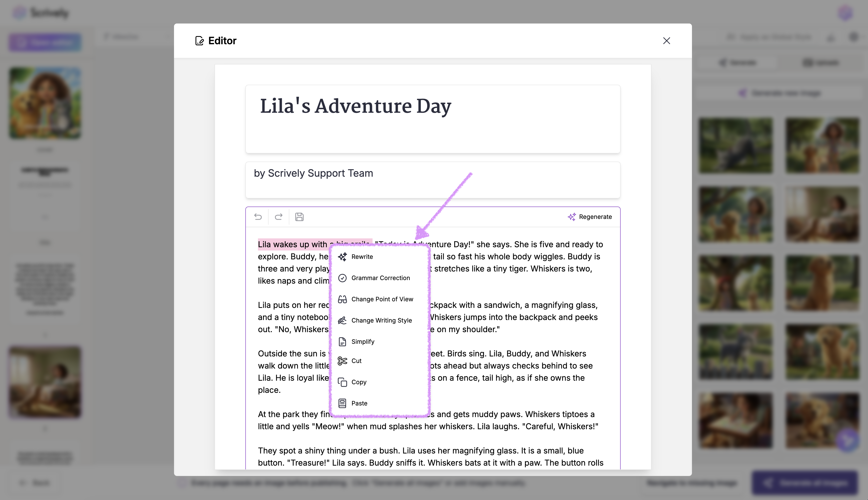The width and height of the screenshot is (868, 500).
Task: Pick Change Writing Style entry
Action: click(381, 320)
